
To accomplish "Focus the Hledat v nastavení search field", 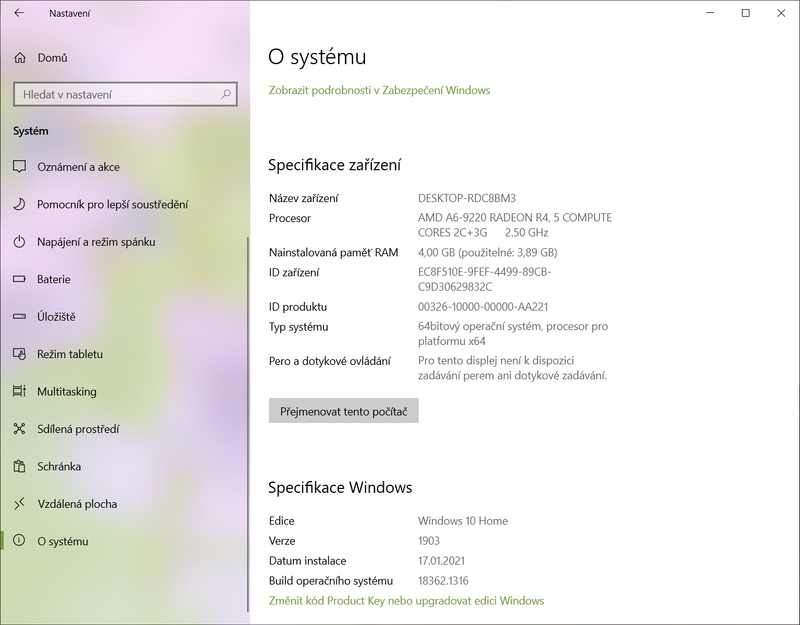I will pos(125,94).
